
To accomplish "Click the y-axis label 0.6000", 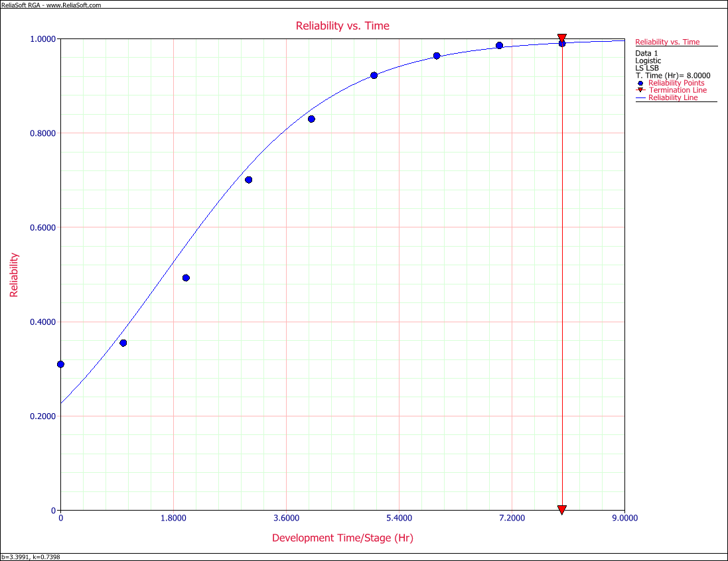I will click(x=42, y=227).
